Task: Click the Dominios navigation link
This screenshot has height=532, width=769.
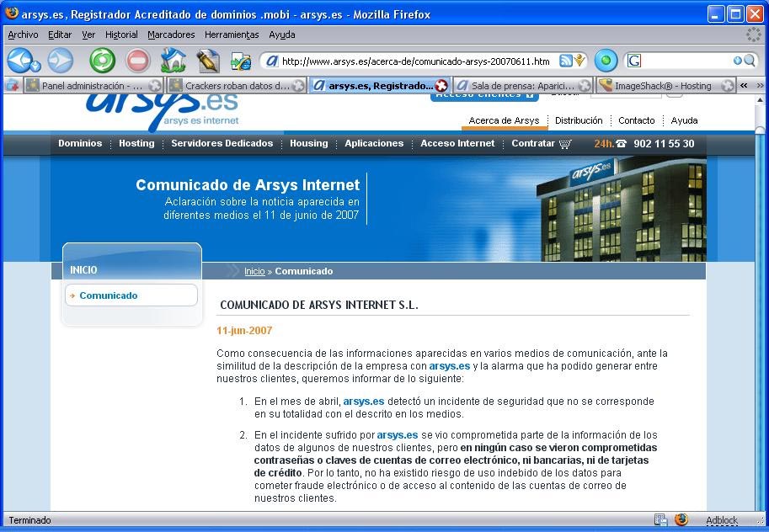Action: (x=80, y=144)
